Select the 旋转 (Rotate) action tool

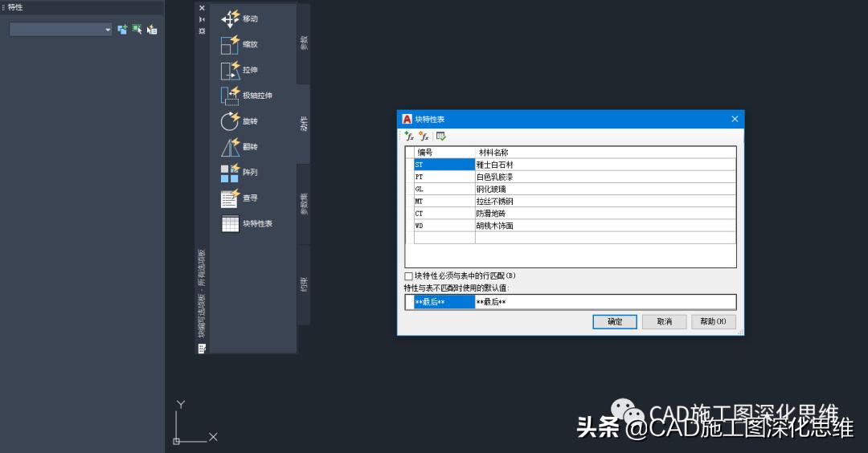(x=240, y=121)
